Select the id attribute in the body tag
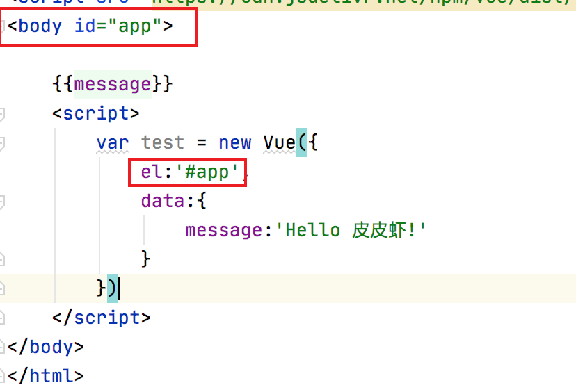The image size is (576, 392). 85,26
